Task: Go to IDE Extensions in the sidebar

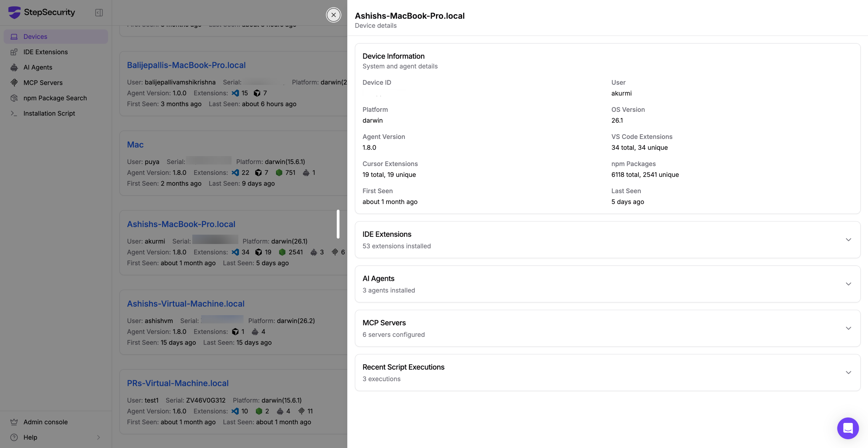Action: coord(45,52)
